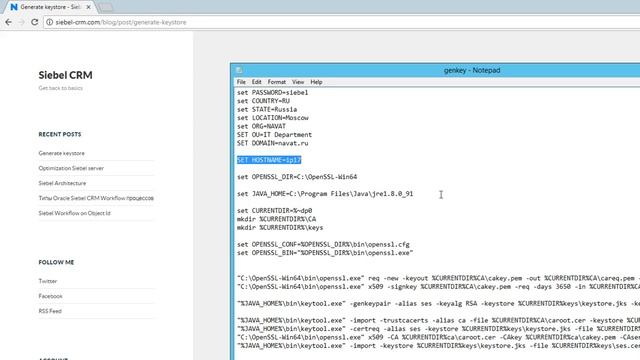Screen dimensions: 640x360
Task: Click the SET DOMAIN=navat.ru line
Action: (x=273, y=143)
